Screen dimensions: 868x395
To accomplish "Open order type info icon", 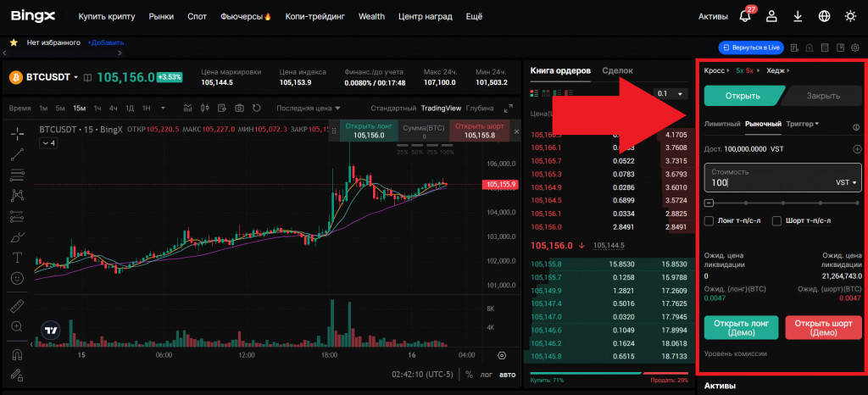I will click(x=856, y=126).
